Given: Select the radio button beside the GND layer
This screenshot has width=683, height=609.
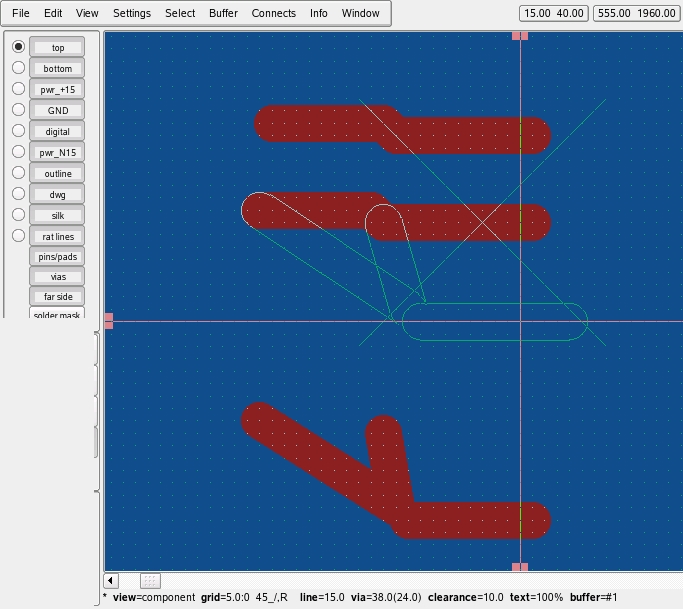Looking at the screenshot, I should (x=18, y=110).
